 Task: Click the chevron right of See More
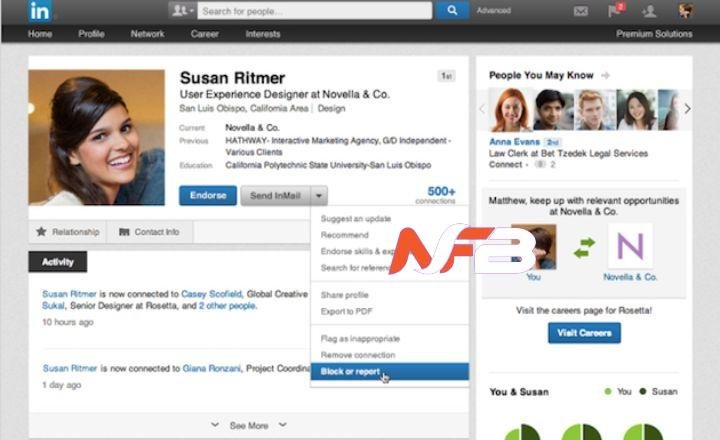pos(283,425)
